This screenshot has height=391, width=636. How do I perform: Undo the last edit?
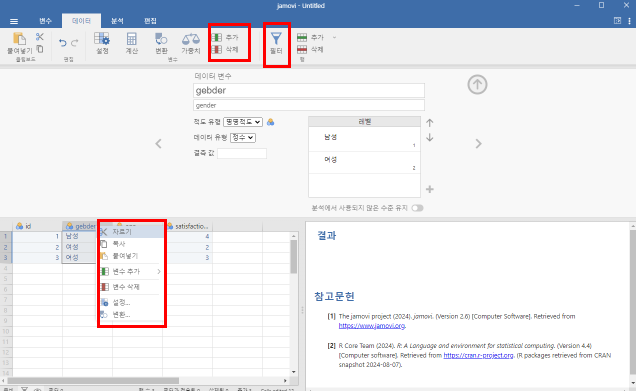62,43
